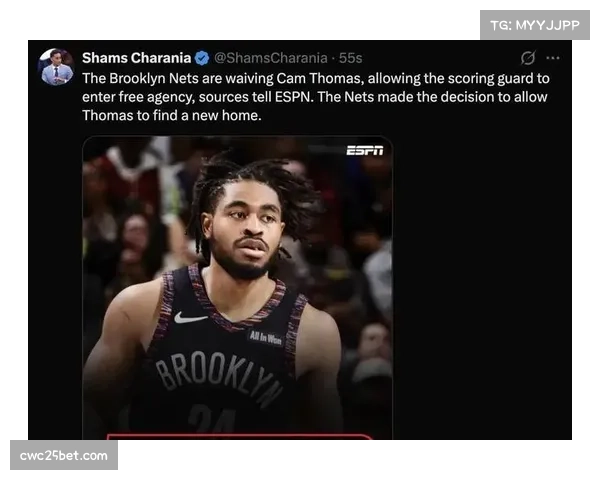600x480 pixels.
Task: Open the three-dot more options menu
Action: pyautogui.click(x=553, y=58)
